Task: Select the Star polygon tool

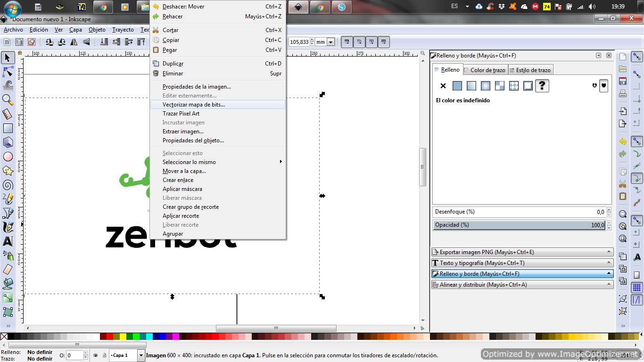Action: [x=8, y=171]
